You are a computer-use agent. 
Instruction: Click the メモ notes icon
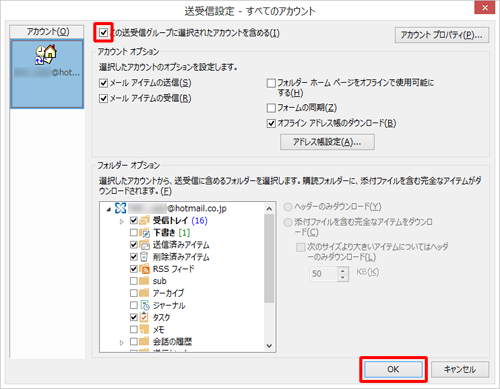(x=144, y=329)
